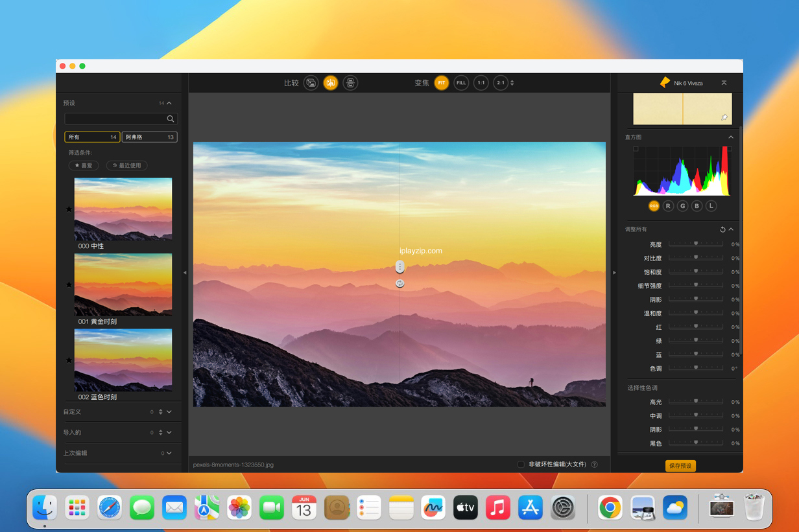The width and height of the screenshot is (799, 532).
Task: Apply the 002 蓝色时刻 preset thumbnail
Action: click(x=123, y=360)
